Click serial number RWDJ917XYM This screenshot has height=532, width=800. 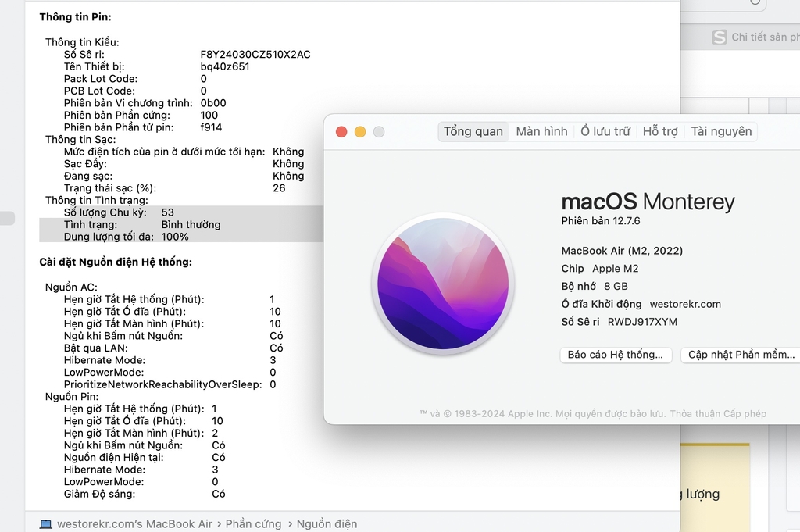pyautogui.click(x=642, y=322)
